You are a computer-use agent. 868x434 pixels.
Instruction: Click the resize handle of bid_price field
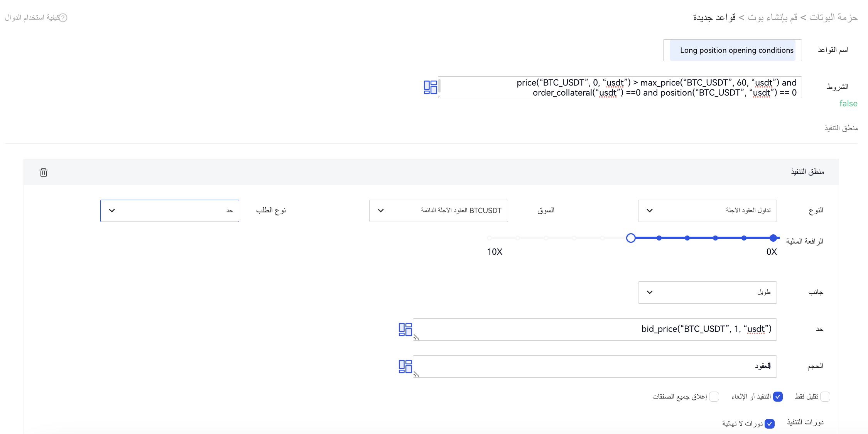click(416, 337)
